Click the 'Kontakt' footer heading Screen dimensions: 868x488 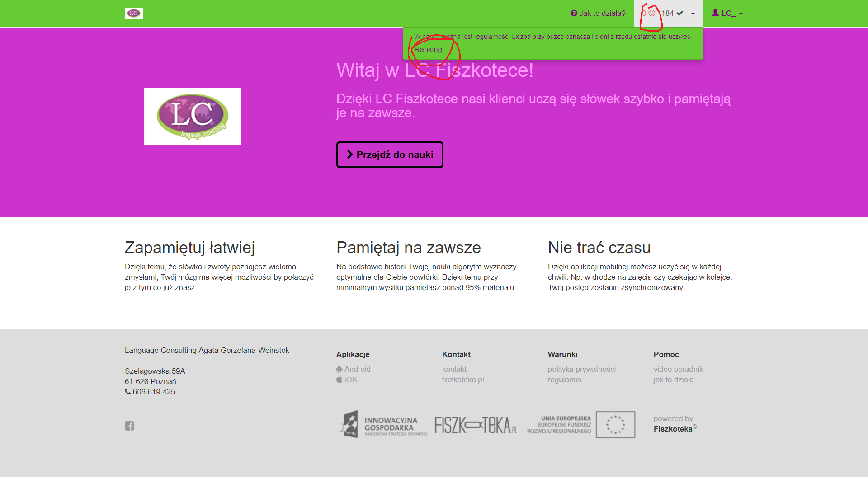tap(457, 355)
